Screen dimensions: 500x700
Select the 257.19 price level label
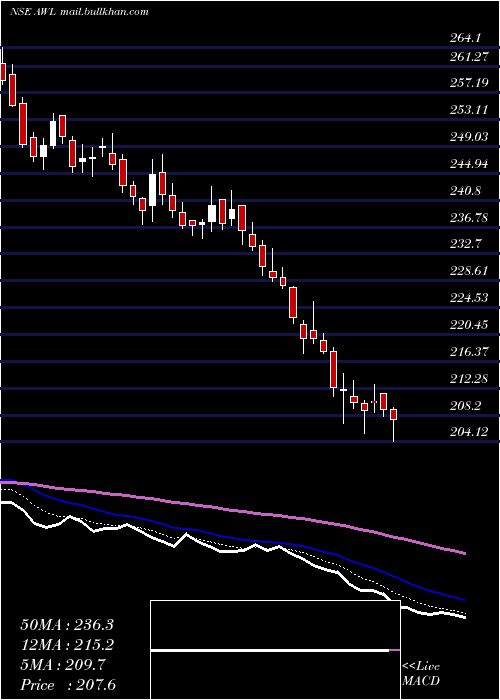[469, 83]
